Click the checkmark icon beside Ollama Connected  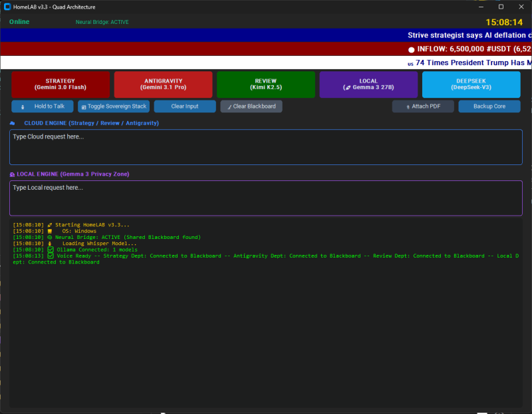tap(51, 250)
